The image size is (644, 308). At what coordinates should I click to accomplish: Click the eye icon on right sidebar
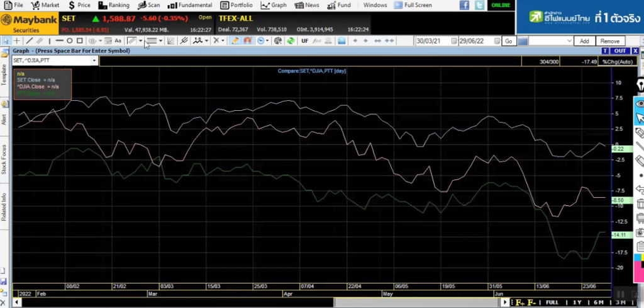[640, 104]
